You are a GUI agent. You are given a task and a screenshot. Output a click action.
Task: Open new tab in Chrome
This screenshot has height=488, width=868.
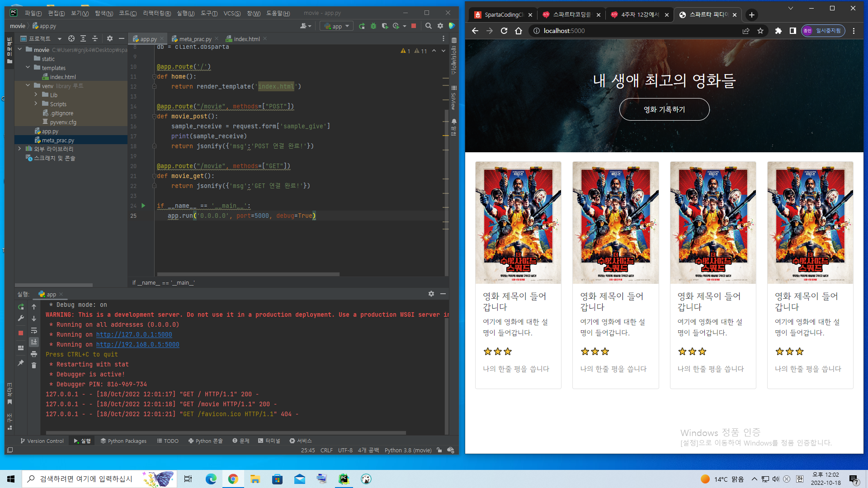coord(751,15)
